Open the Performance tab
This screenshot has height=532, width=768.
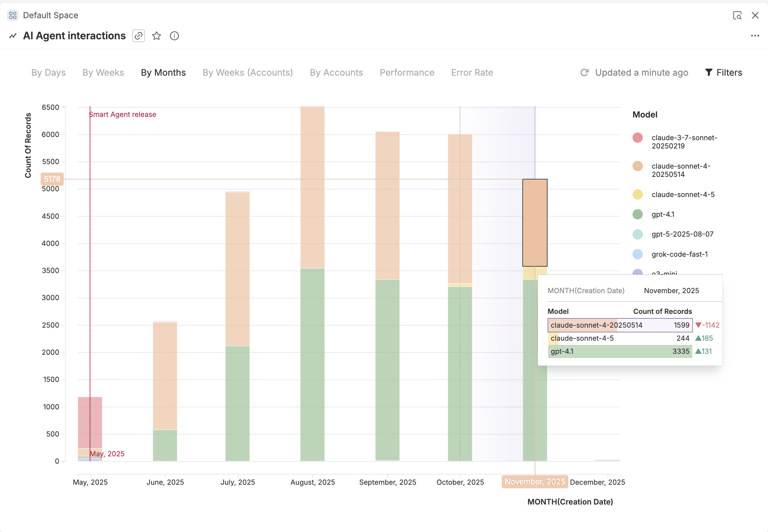pyautogui.click(x=407, y=73)
